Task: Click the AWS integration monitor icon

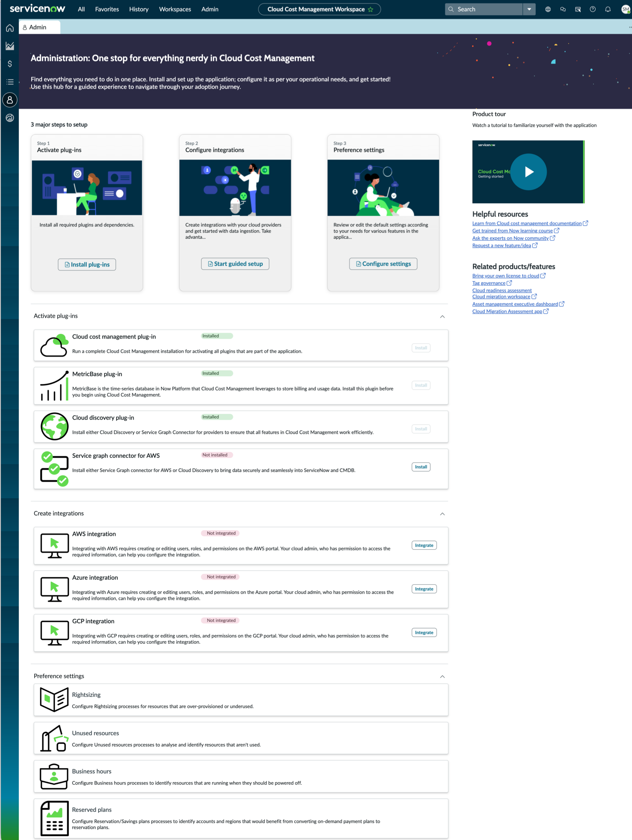Action: pos(54,546)
